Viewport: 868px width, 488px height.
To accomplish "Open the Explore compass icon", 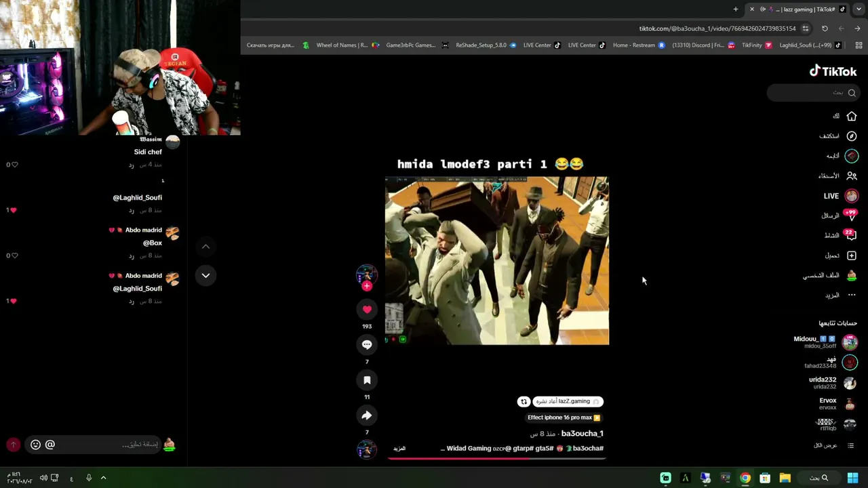I will pos(852,136).
